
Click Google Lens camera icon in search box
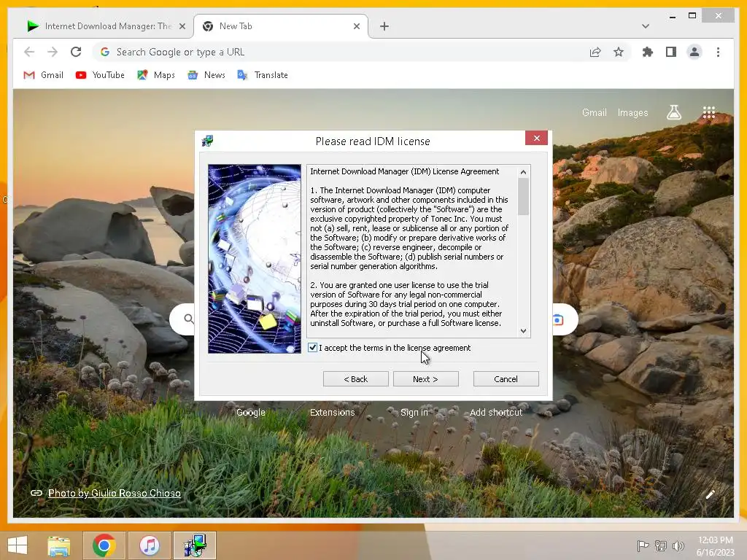tap(558, 319)
